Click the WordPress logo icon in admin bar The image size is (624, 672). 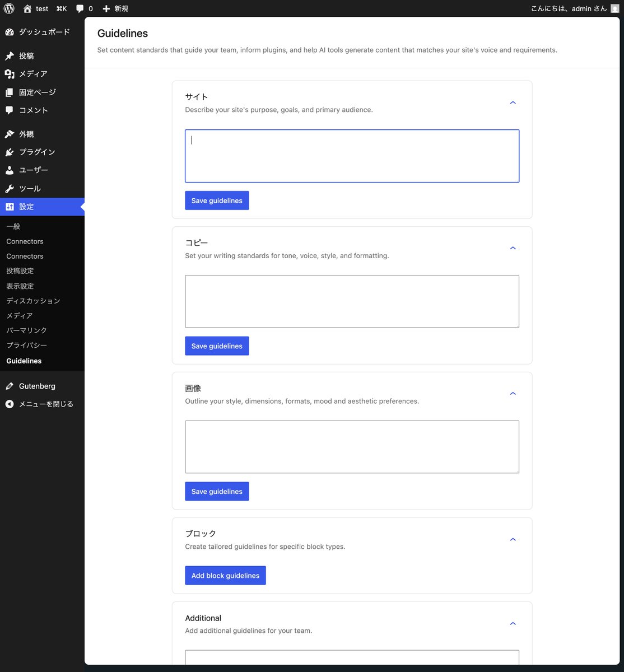(9, 8)
